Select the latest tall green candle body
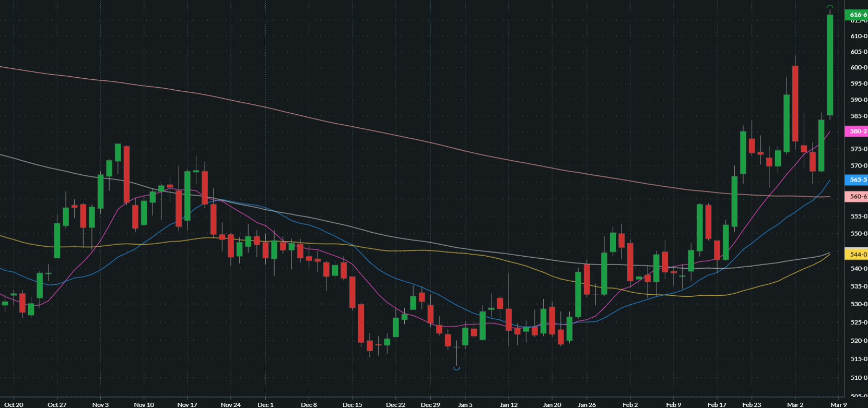 coord(830,65)
